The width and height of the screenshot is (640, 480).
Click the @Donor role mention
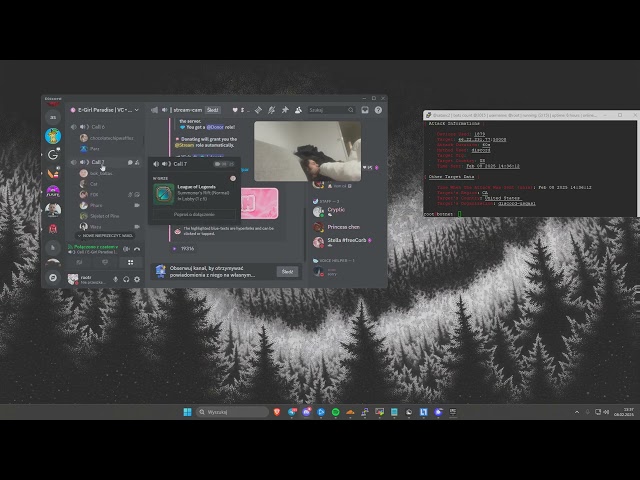coord(215,127)
